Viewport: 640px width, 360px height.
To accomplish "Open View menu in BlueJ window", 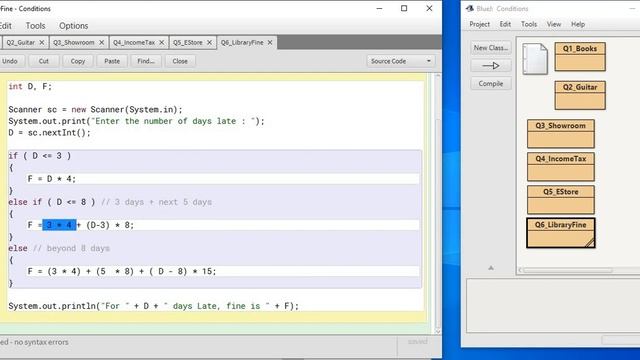I will 554,24.
